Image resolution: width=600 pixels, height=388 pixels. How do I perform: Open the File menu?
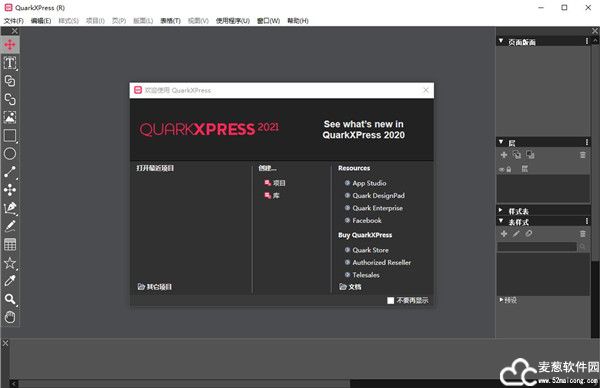[x=13, y=21]
